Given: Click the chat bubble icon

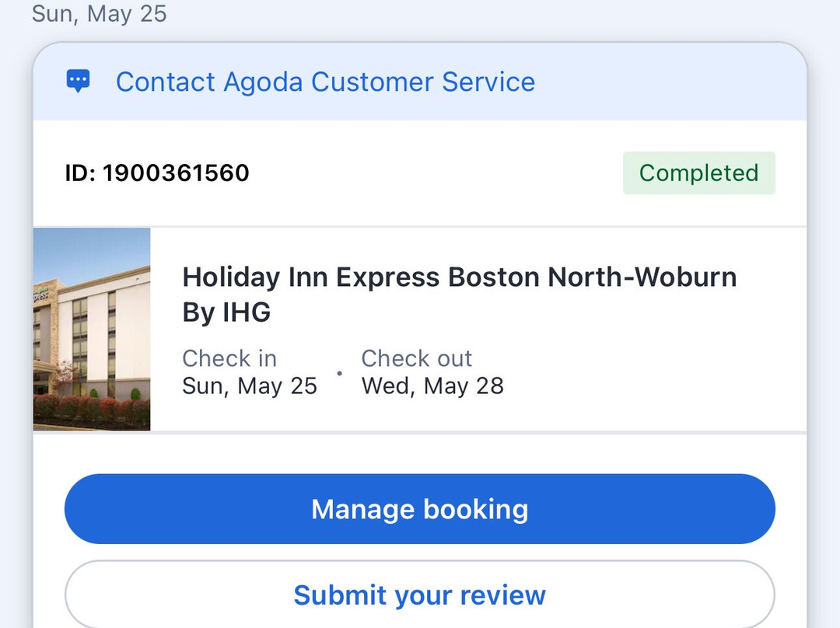Looking at the screenshot, I should 79,82.
